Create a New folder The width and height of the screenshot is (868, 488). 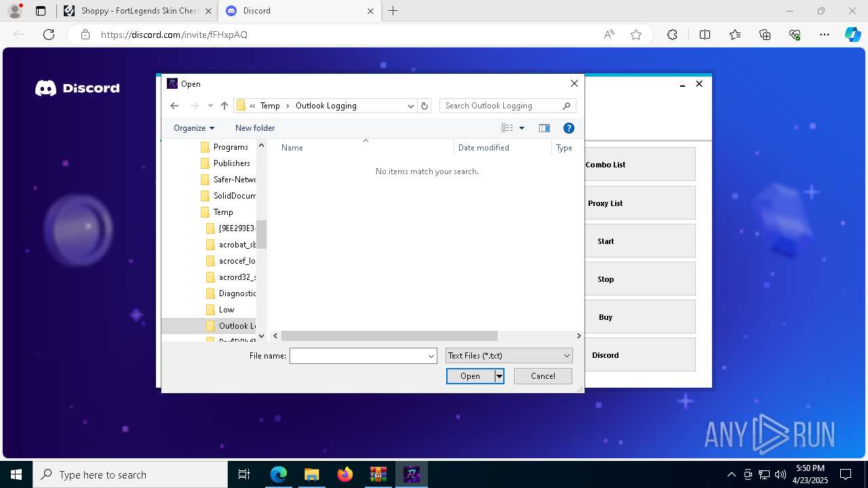pyautogui.click(x=255, y=128)
